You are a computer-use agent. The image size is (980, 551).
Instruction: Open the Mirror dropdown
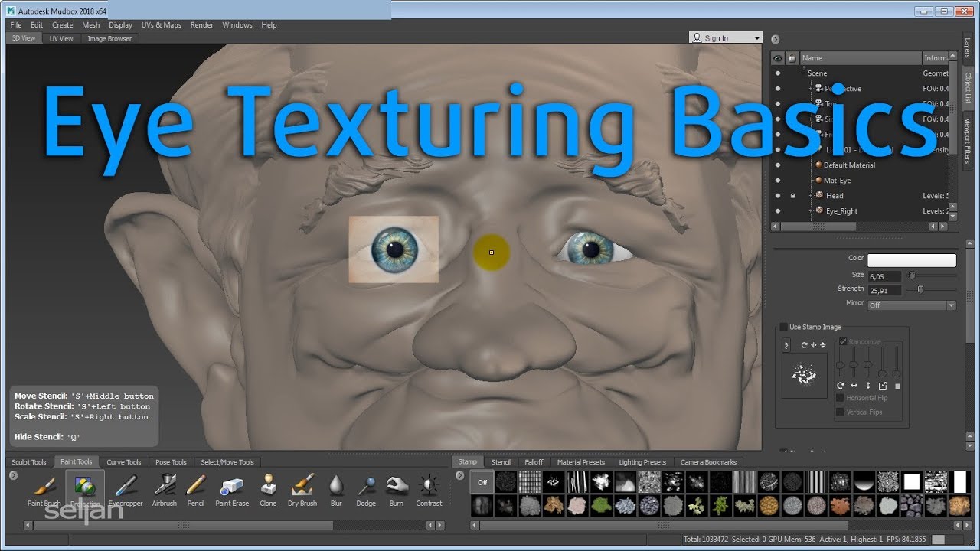(912, 305)
